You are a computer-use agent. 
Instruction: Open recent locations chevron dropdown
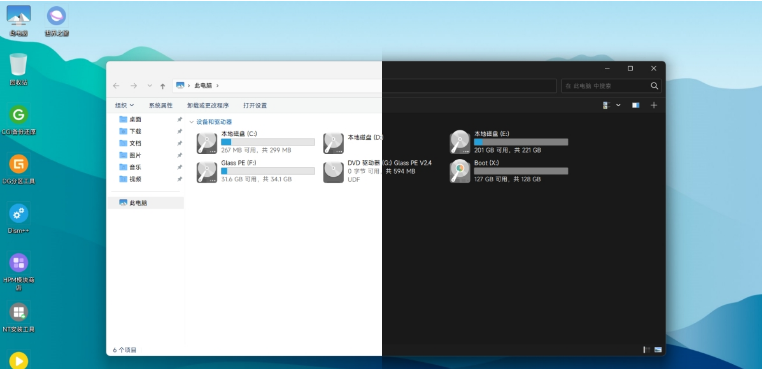(149, 86)
